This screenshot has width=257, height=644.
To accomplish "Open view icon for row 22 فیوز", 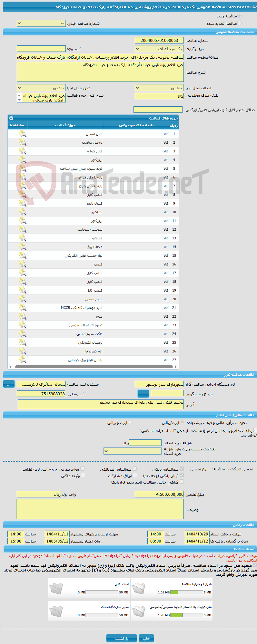I will pyautogui.click(x=23, y=316).
